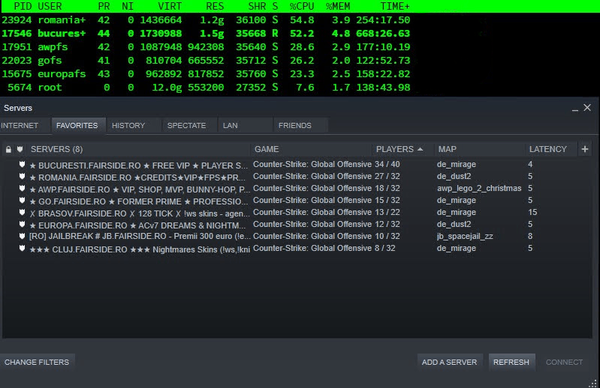The image size is (600, 388).
Task: Sort by the MAP column header
Action: pyautogui.click(x=447, y=149)
